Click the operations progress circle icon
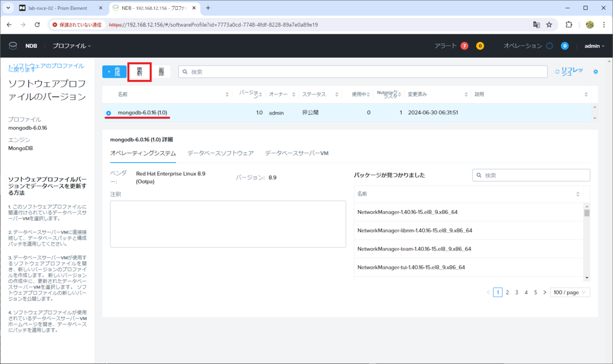The image size is (613, 364). click(x=549, y=46)
